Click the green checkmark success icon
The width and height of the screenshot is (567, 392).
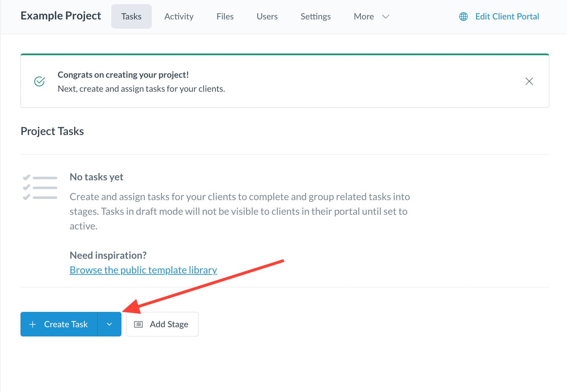coord(40,81)
